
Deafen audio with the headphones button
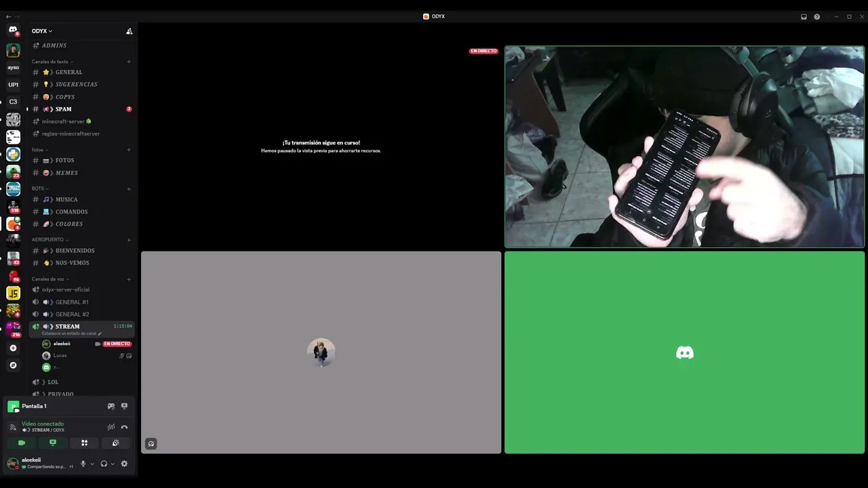pyautogui.click(x=104, y=464)
